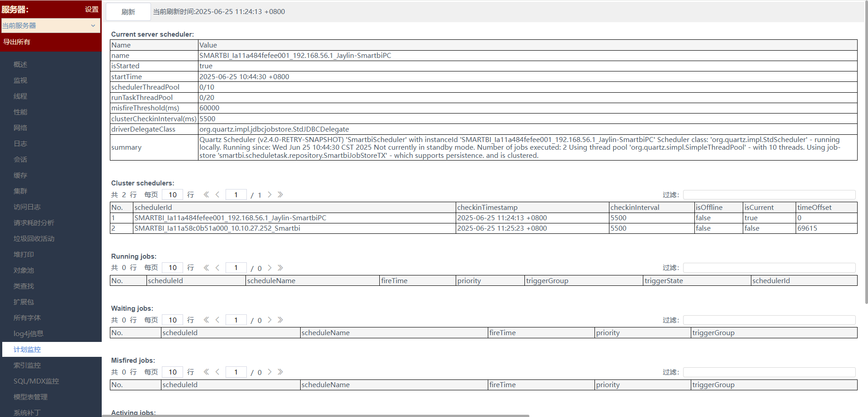Go to next page of Waiting jobs

pyautogui.click(x=269, y=320)
